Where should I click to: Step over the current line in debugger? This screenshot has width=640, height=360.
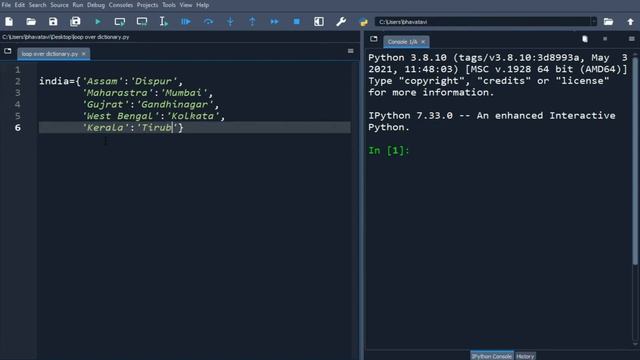(208, 22)
